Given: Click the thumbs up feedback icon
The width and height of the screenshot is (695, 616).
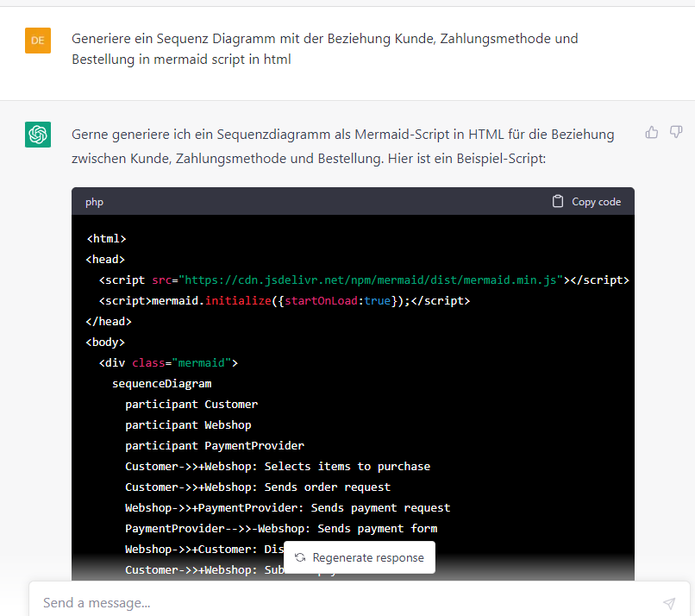Looking at the screenshot, I should [x=652, y=132].
